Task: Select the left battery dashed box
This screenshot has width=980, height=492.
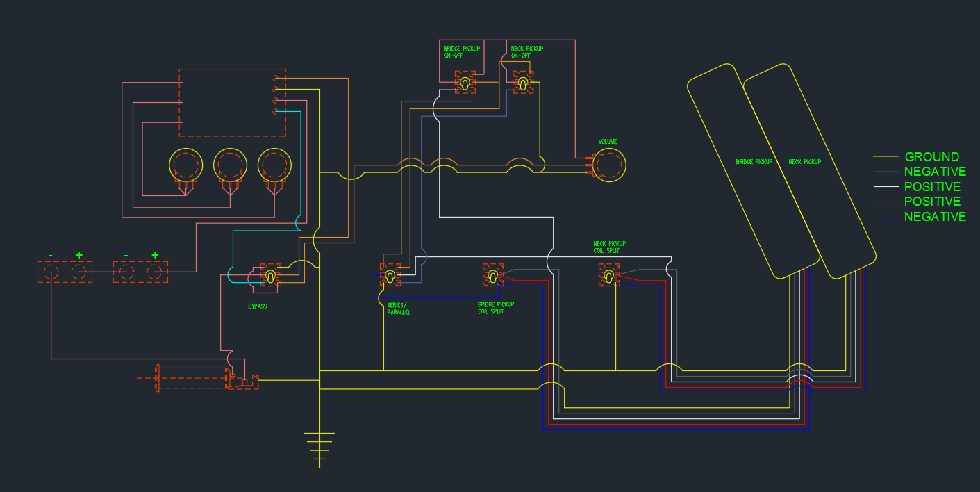Action: (65, 272)
